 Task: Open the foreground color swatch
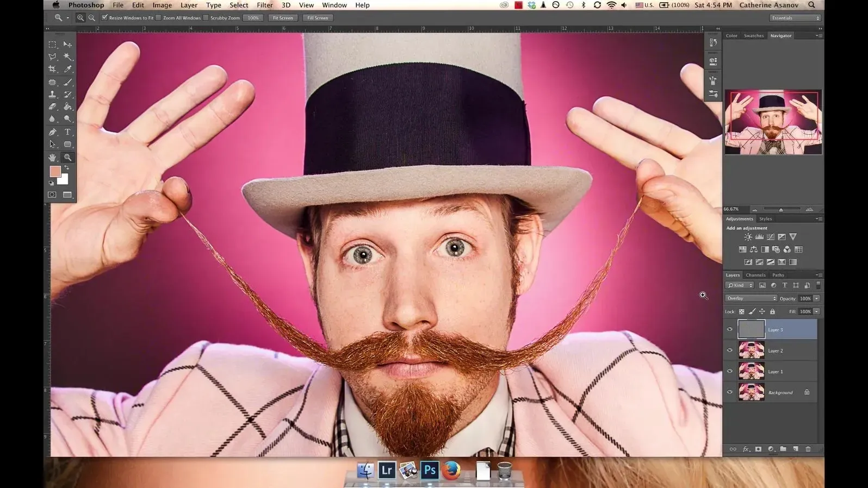click(x=55, y=172)
